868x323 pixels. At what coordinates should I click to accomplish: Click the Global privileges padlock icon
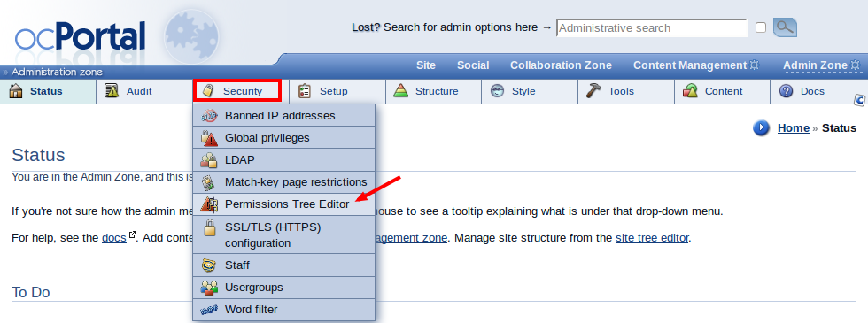tap(209, 138)
